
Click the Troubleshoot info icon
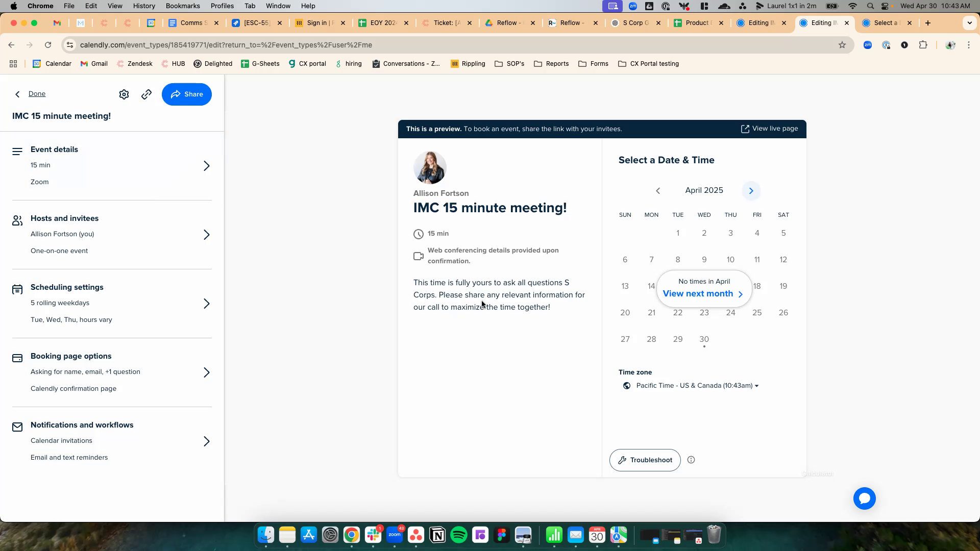coord(691,460)
